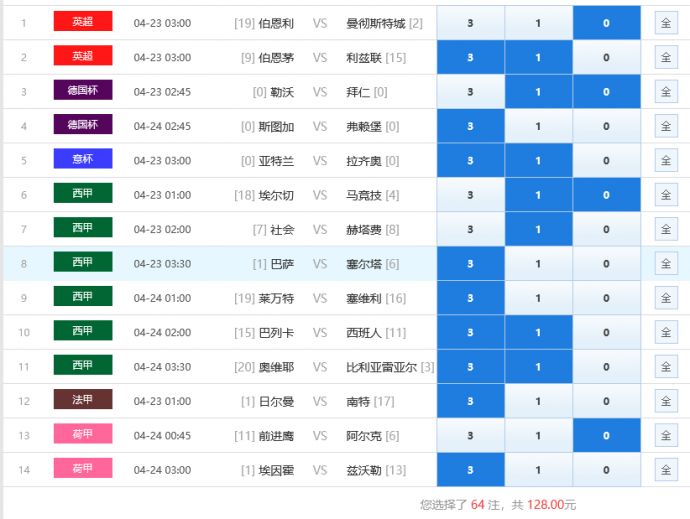Image resolution: width=690 pixels, height=519 pixels.
Task: Deselect the 0 pick for 伯恩利 vs 曼彻斯特城
Action: pyautogui.click(x=606, y=23)
